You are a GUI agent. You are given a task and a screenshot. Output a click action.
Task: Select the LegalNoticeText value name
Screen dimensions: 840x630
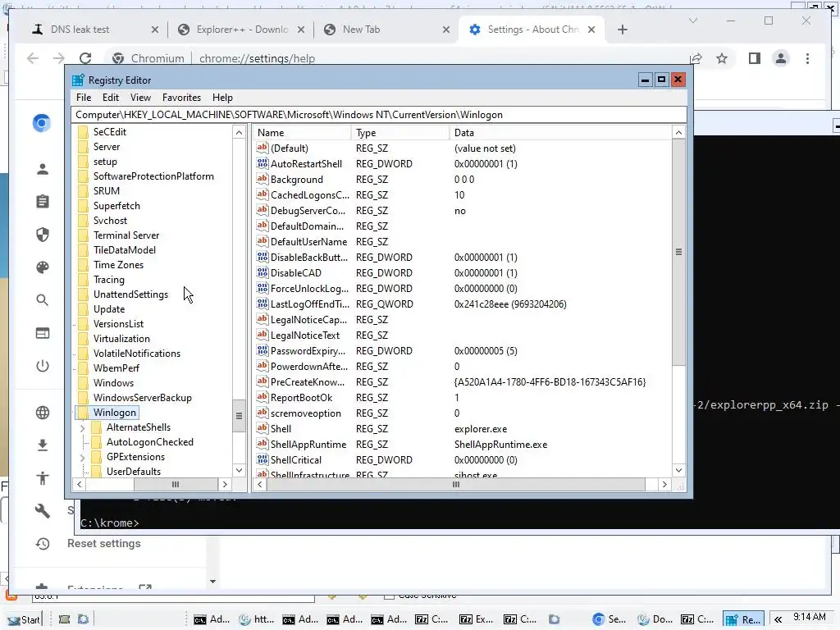click(x=305, y=336)
